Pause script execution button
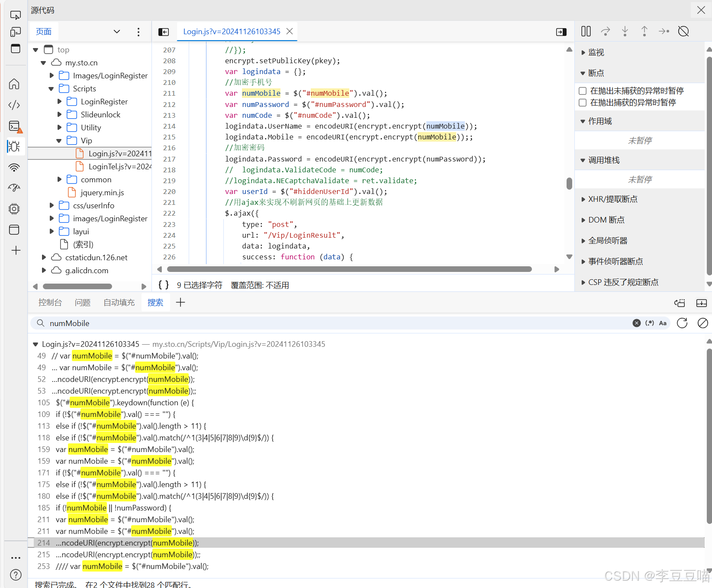Image resolution: width=712 pixels, height=588 pixels. tap(586, 31)
